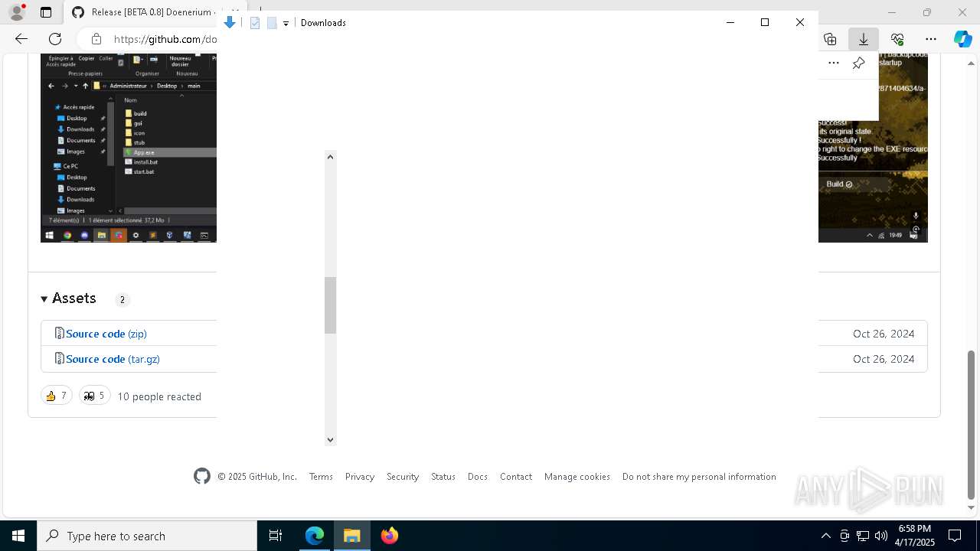Click the Oct 26, 2024 date on zip row

884,334
